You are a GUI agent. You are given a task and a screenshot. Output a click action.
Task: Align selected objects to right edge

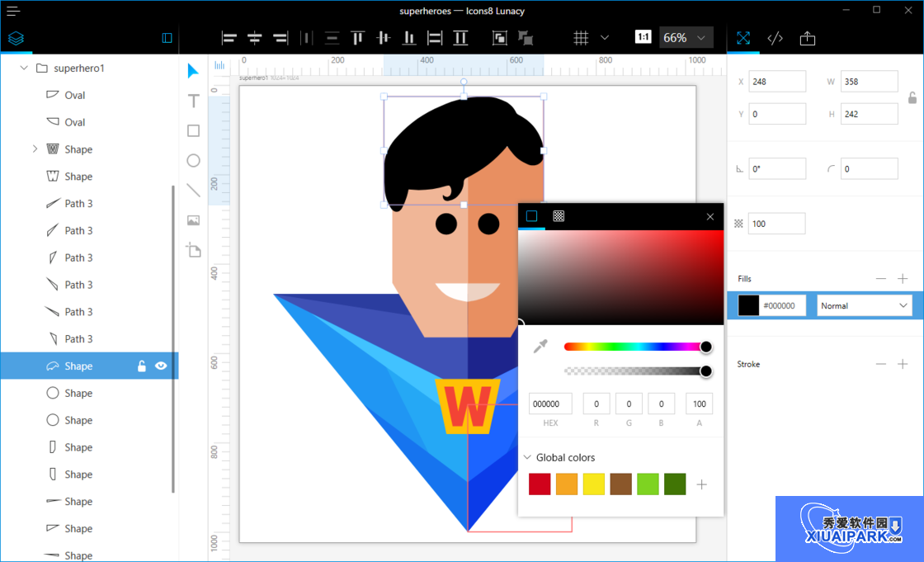pos(280,38)
